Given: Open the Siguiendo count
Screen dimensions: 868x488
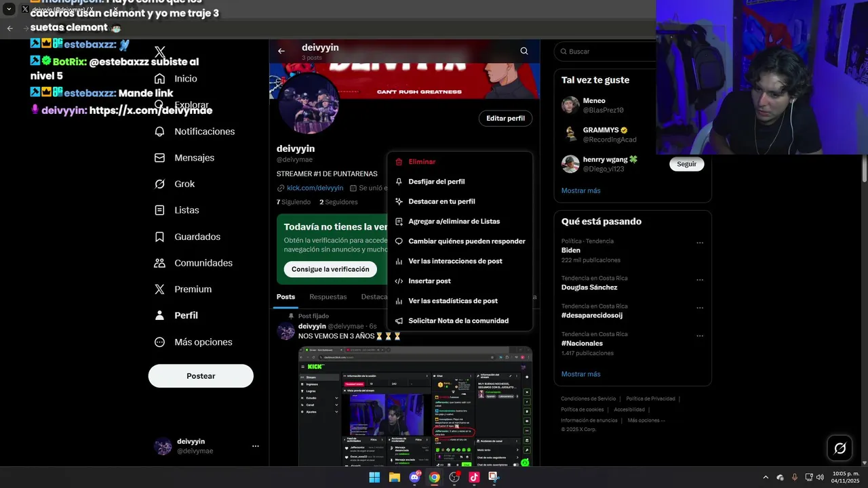Looking at the screenshot, I should [293, 202].
